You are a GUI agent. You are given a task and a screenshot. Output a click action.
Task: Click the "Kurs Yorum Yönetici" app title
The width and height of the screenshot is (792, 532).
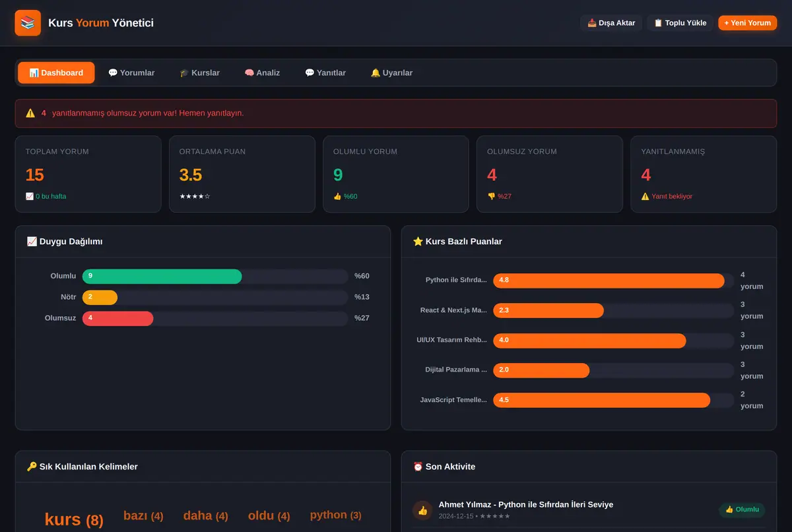[101, 23]
